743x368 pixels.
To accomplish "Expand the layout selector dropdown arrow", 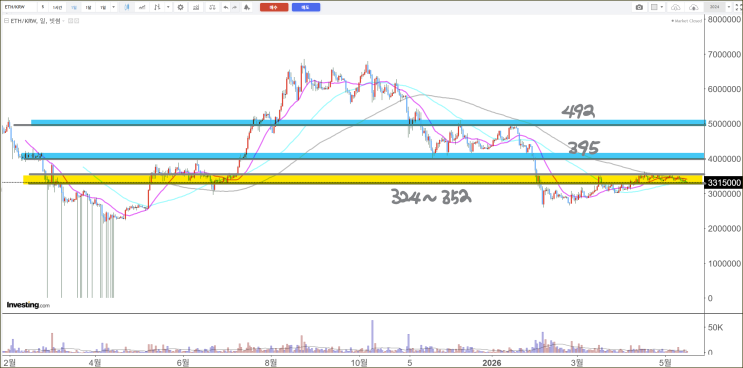I will [661, 7].
